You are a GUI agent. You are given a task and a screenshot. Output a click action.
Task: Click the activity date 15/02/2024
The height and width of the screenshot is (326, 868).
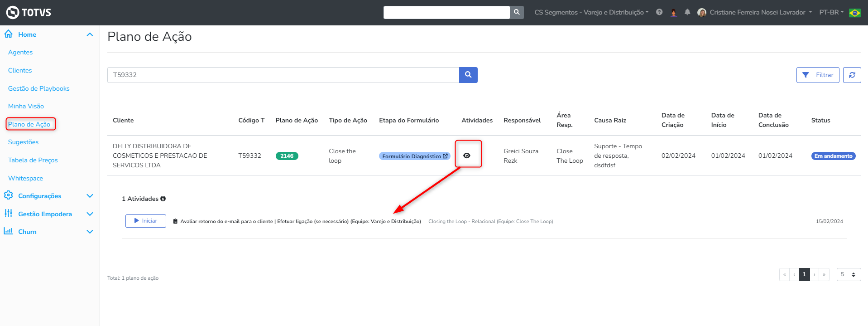tap(830, 221)
